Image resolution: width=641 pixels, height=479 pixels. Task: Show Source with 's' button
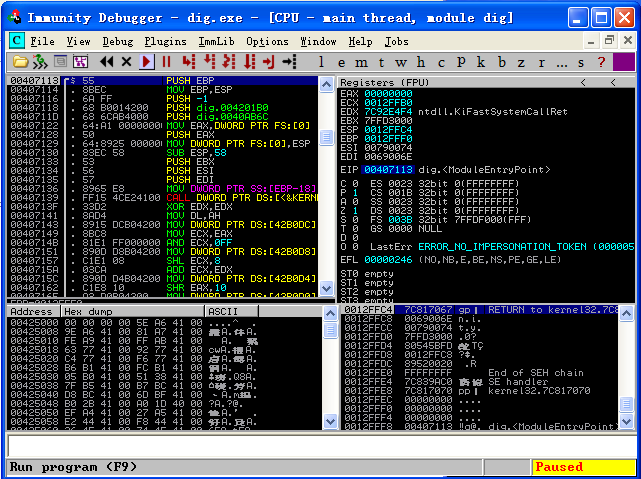pyautogui.click(x=581, y=63)
